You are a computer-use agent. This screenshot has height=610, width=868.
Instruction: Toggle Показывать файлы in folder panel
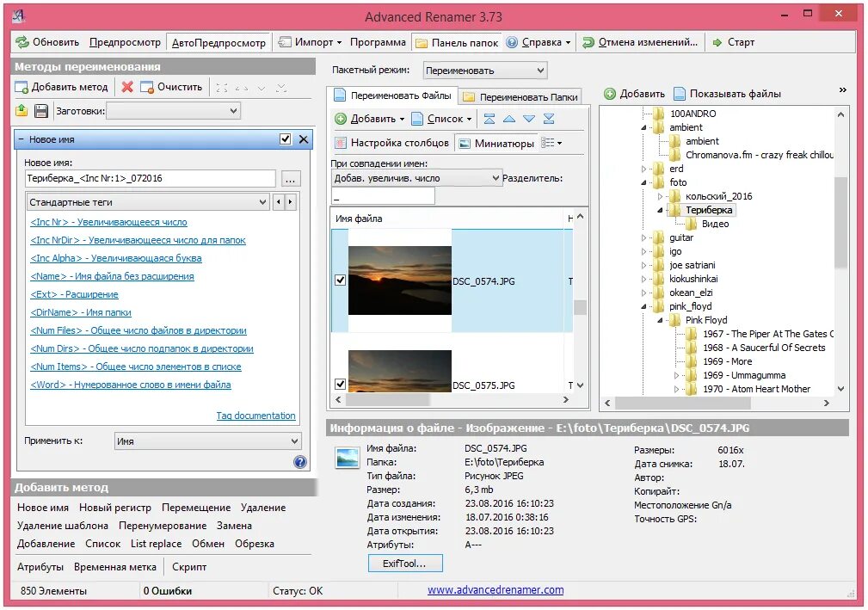point(727,94)
